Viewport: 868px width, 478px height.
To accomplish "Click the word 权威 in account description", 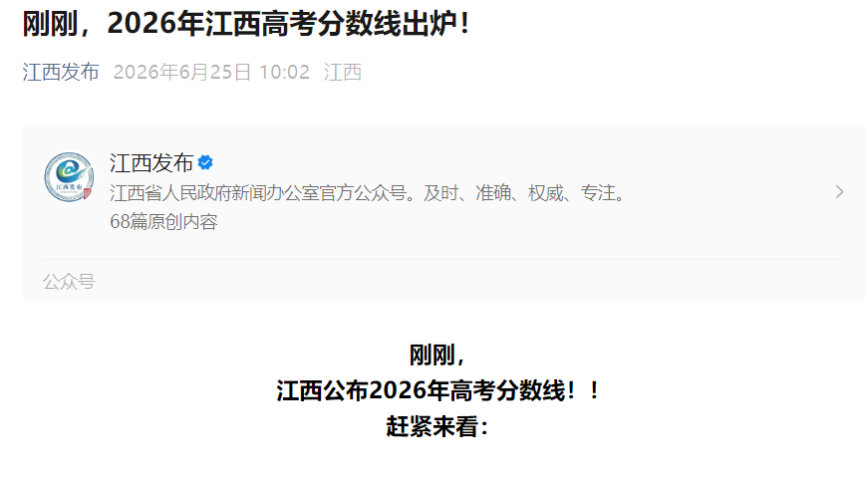I will pyautogui.click(x=546, y=192).
